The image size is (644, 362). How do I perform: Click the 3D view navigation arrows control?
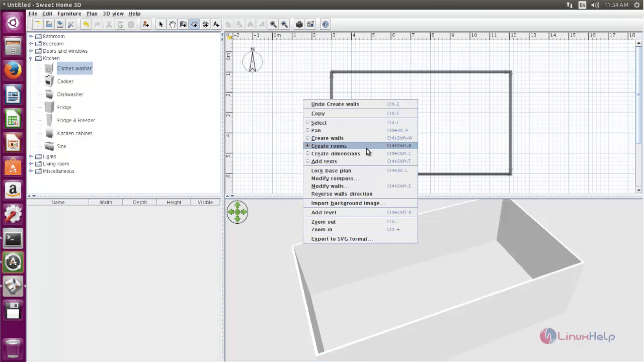(237, 212)
